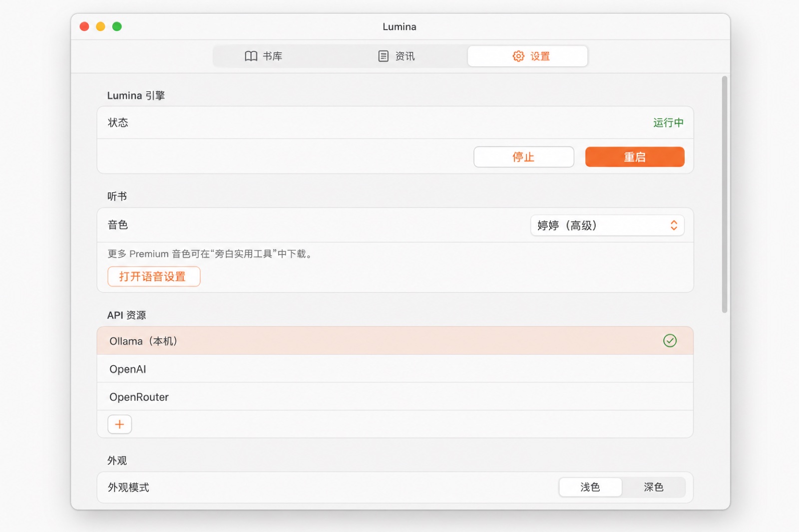799x532 pixels.
Task: Click the Premium 音色 download hint text
Action: click(x=210, y=254)
